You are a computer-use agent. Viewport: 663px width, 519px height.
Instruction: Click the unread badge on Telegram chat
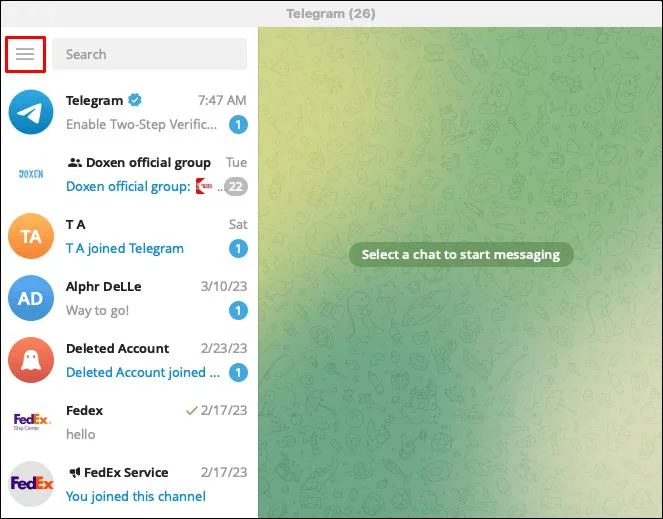238,125
